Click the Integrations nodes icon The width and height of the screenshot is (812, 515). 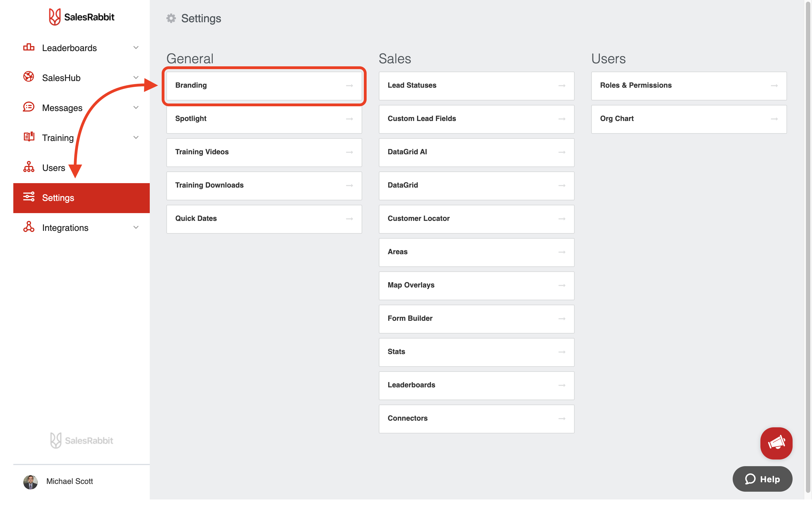tap(29, 227)
